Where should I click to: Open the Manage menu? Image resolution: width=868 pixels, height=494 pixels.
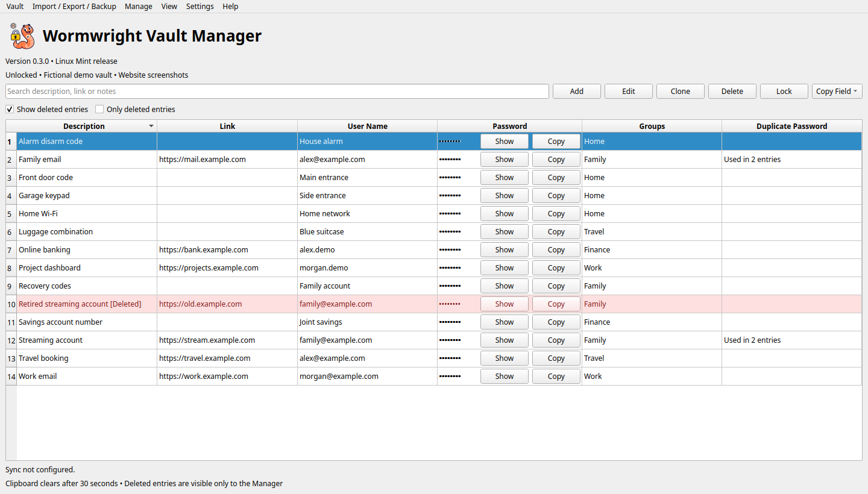click(x=139, y=7)
